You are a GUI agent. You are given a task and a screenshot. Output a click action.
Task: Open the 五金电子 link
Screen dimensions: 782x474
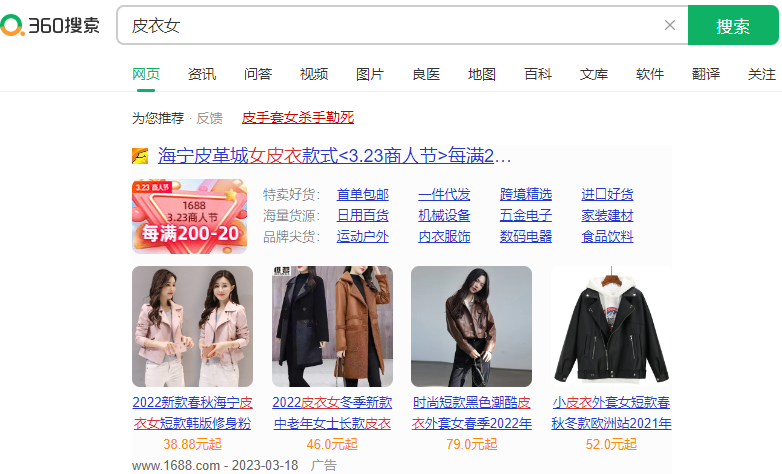(526, 216)
